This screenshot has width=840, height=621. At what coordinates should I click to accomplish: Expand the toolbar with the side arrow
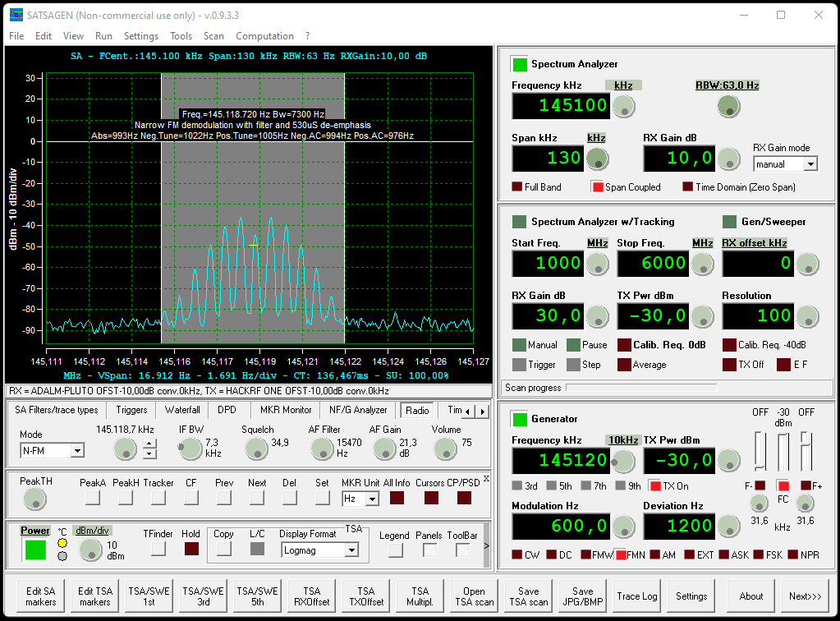tap(486, 546)
